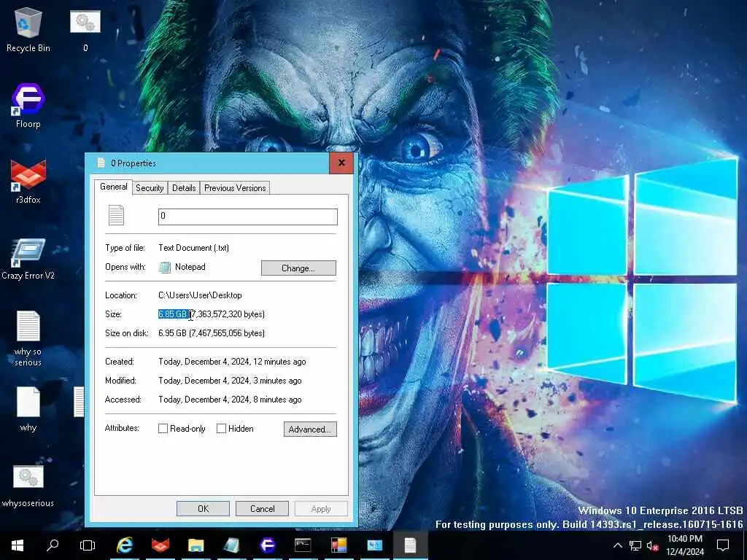Open Command Prompt taskbar icon
Image resolution: width=747 pixels, height=560 pixels.
[303, 545]
